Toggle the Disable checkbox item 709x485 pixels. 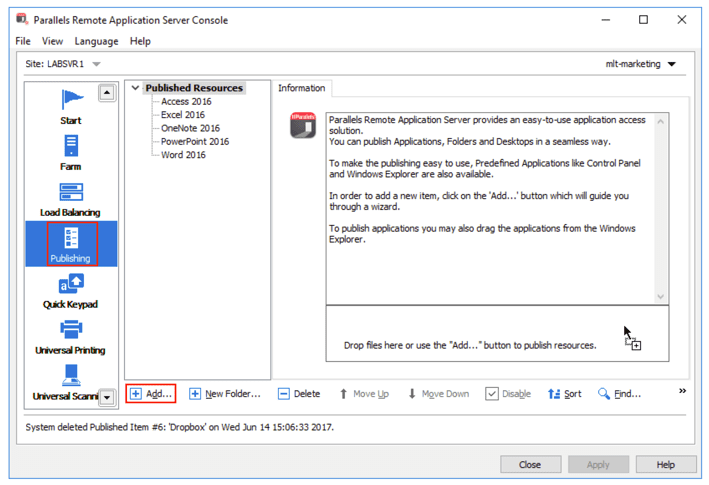[508, 394]
